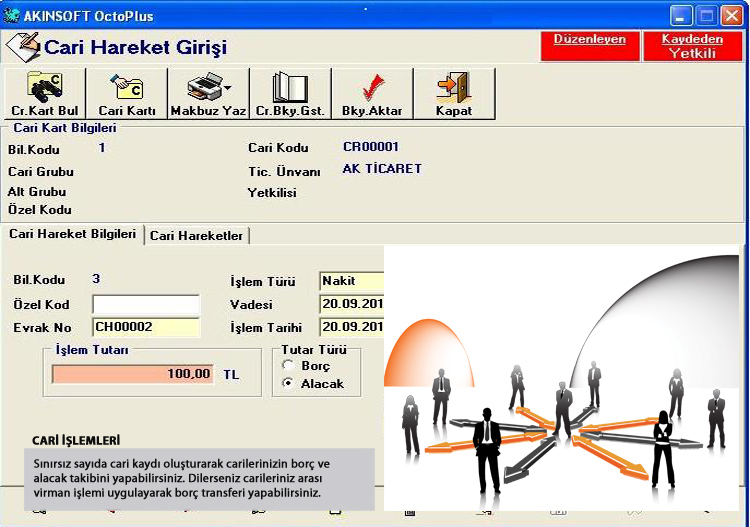
Task: Click Bky.Aktar red checkmark icon
Action: pos(373,87)
